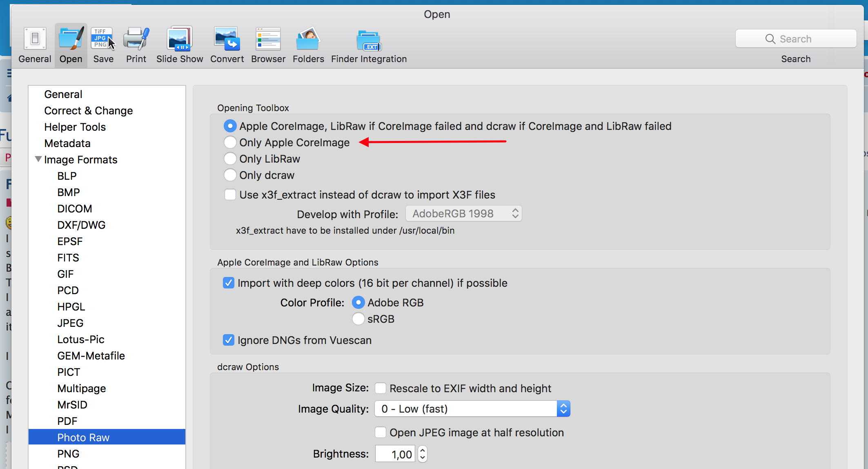Viewport: 868px width, 469px height.
Task: Enable x3f_extract for importing X3F files
Action: [230, 194]
